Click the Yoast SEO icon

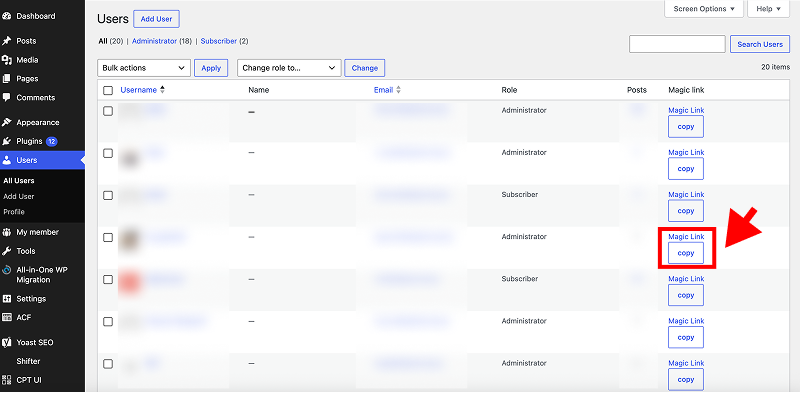[x=7, y=342]
